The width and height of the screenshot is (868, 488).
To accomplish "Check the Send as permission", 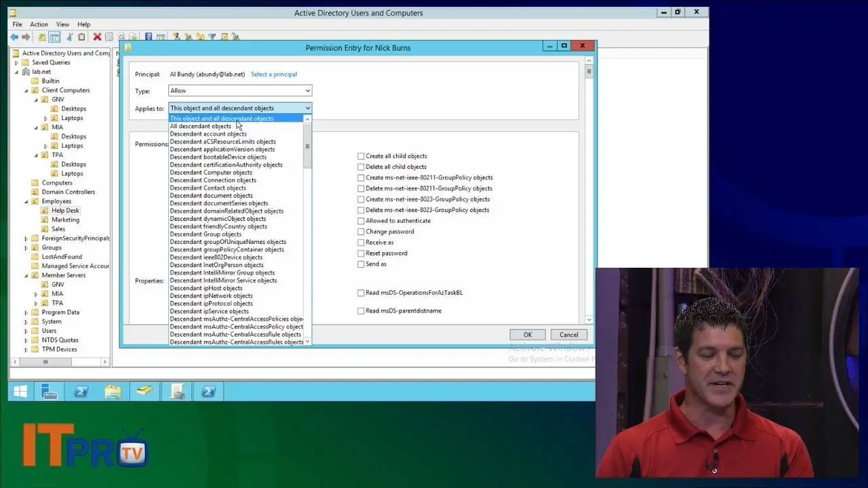I will click(361, 264).
